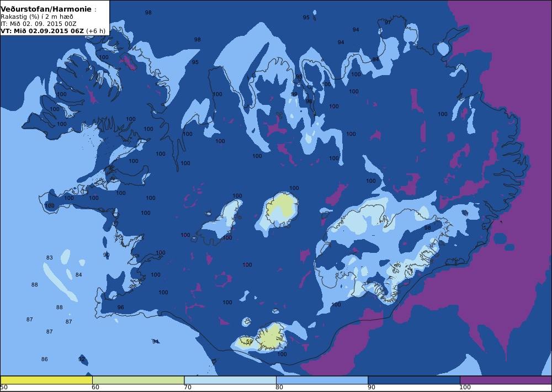The image size is (552, 392).
Task: Click the humidity value '96' on the map
Action: point(120,307)
